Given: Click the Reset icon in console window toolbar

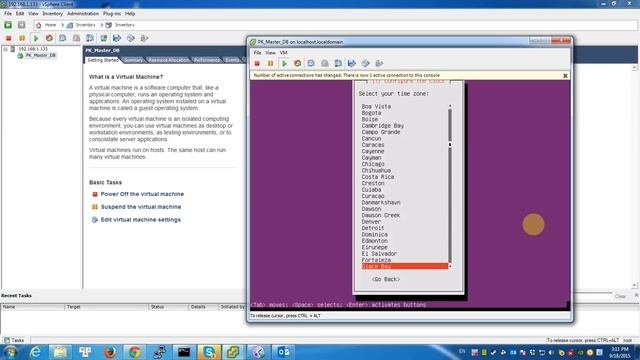Looking at the screenshot, I should point(298,63).
